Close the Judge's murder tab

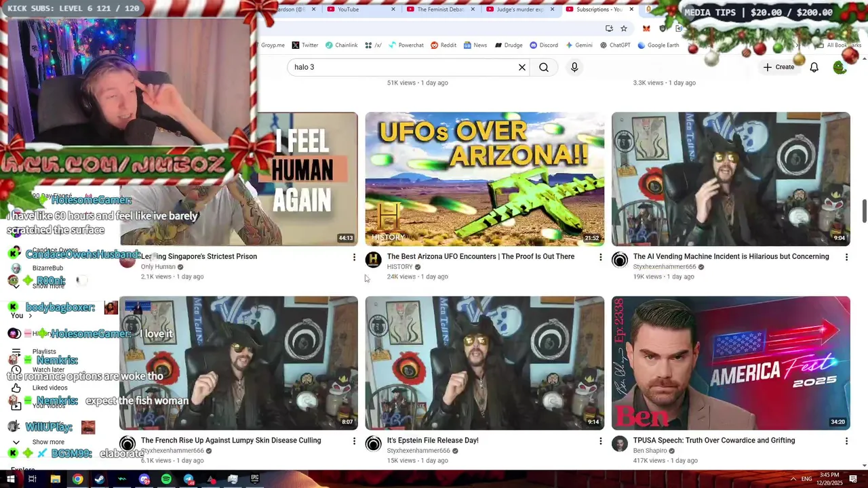(x=552, y=9)
